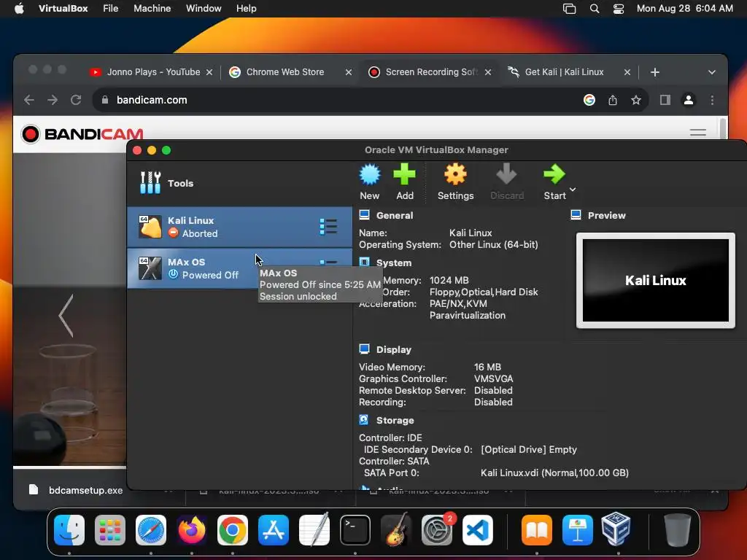Click the Optical Drive Empty storage entry
The width and height of the screenshot is (747, 560).
coord(529,449)
